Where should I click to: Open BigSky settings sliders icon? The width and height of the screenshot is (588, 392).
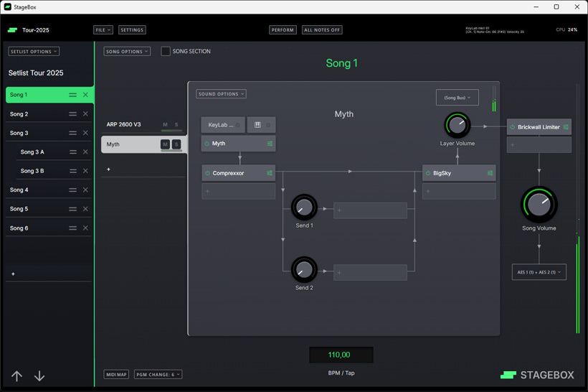pos(490,173)
